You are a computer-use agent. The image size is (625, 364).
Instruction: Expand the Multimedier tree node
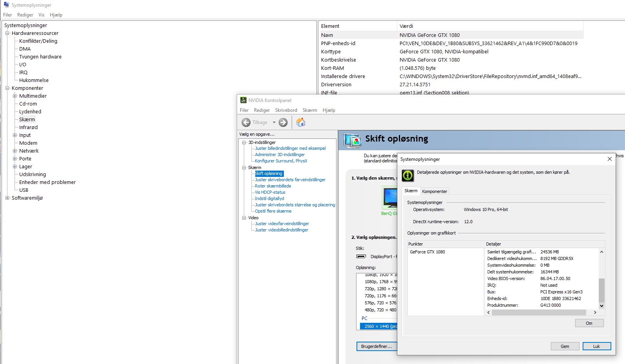tap(15, 96)
